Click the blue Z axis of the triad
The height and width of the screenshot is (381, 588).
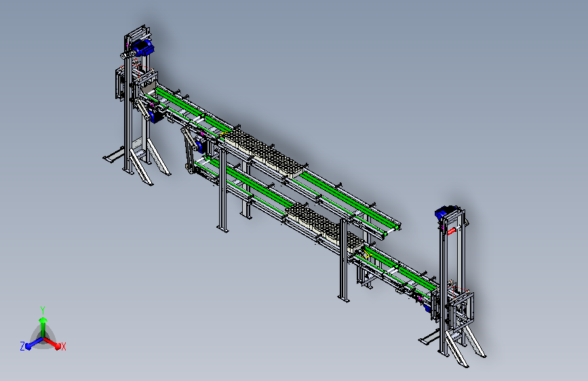tap(34, 344)
